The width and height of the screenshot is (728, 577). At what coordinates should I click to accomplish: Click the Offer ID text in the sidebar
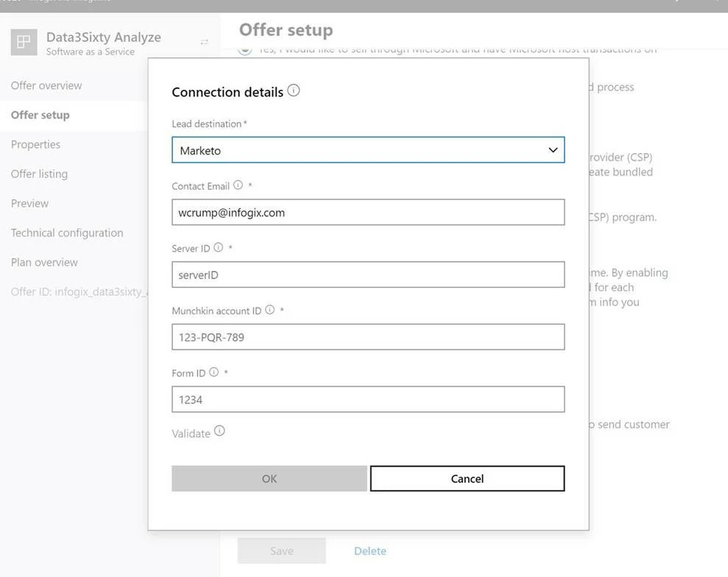(x=79, y=292)
